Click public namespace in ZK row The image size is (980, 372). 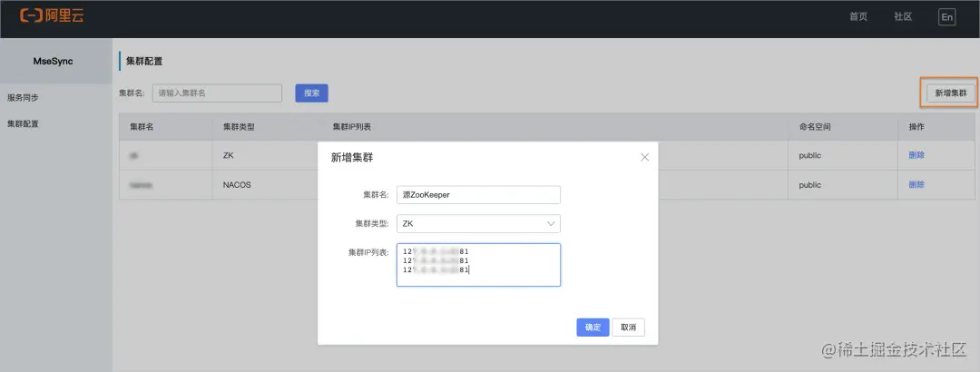[810, 155]
